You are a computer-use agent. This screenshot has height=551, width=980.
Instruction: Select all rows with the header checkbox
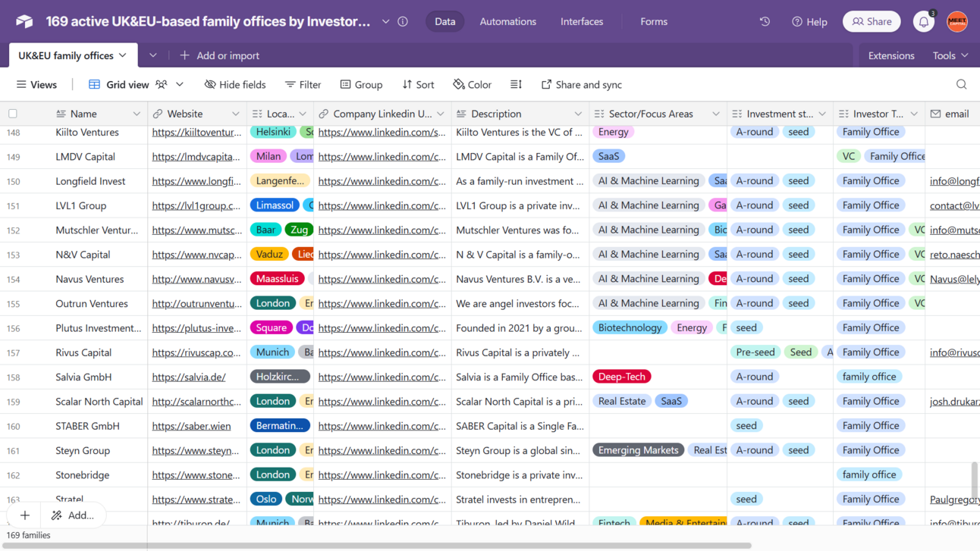13,113
